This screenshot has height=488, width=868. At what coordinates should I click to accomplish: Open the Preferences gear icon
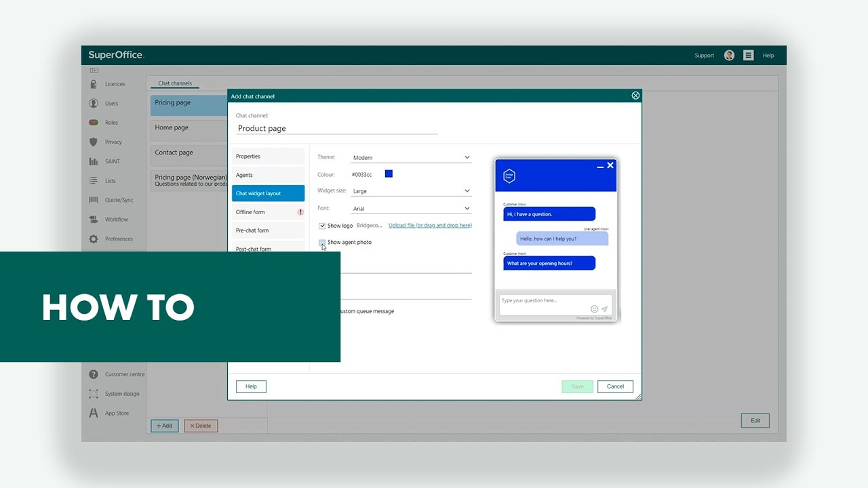coord(94,239)
